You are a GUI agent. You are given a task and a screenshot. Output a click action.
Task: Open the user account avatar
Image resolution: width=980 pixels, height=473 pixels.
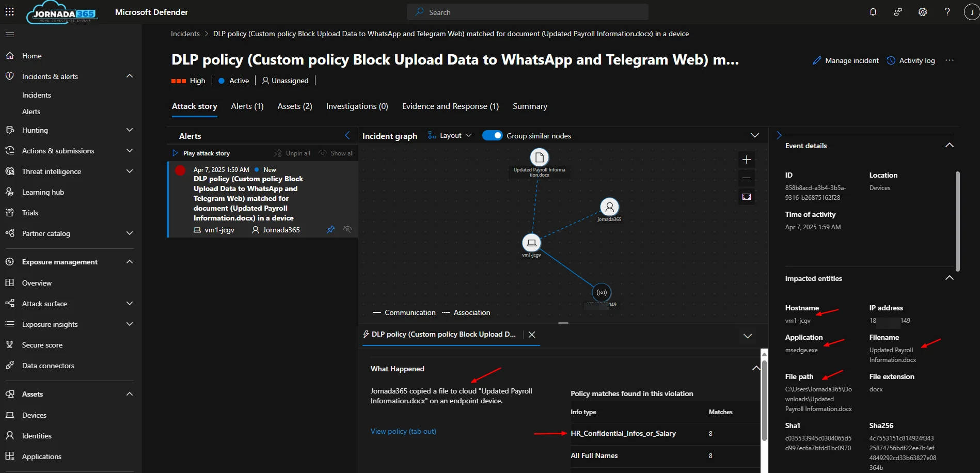(972, 12)
